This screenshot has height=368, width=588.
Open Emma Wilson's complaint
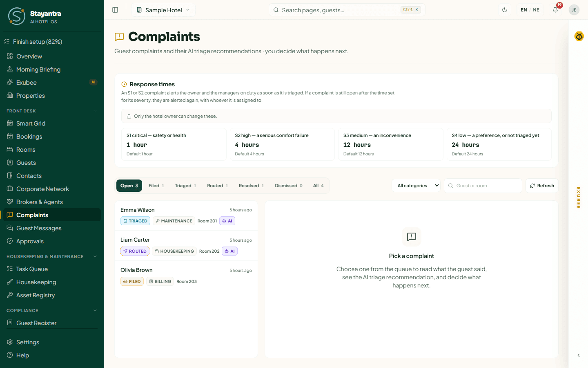point(186,215)
